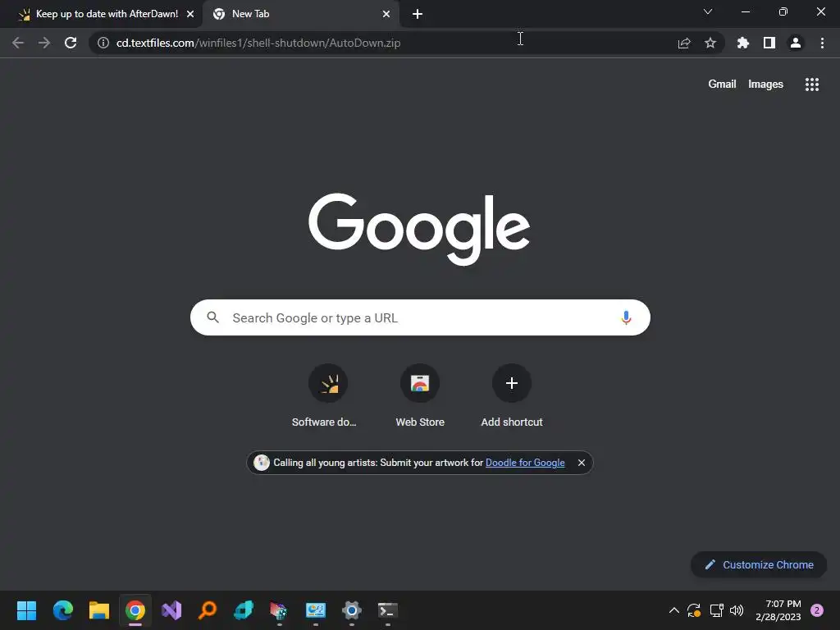Open the Google apps grid

(812, 84)
